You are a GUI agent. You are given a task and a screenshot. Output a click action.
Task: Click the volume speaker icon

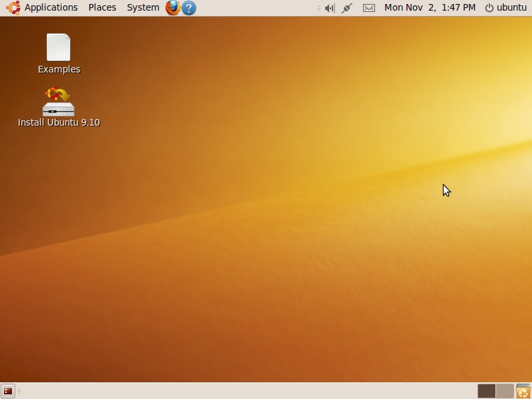(x=329, y=7)
